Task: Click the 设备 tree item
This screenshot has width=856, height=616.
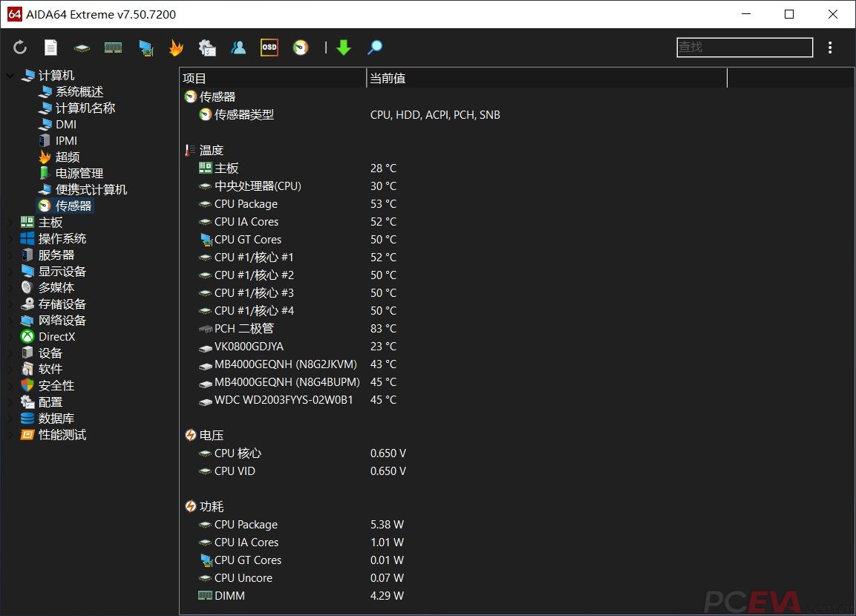Action: pos(50,353)
